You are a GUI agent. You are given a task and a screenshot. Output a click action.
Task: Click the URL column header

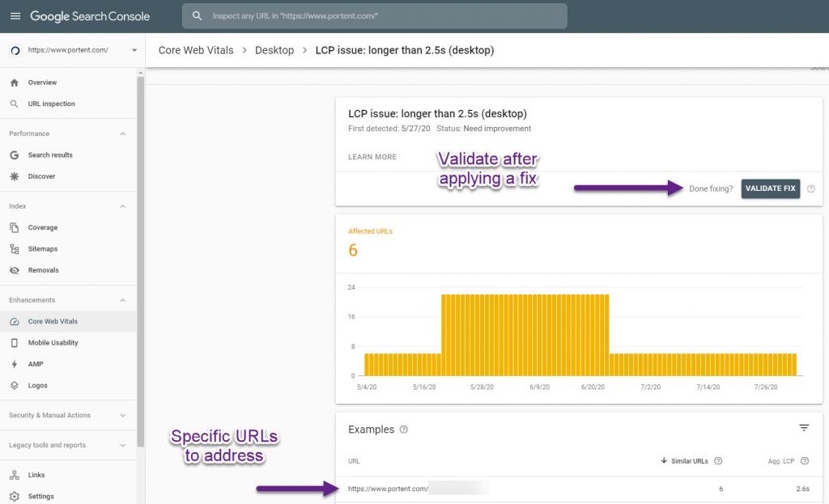point(354,461)
